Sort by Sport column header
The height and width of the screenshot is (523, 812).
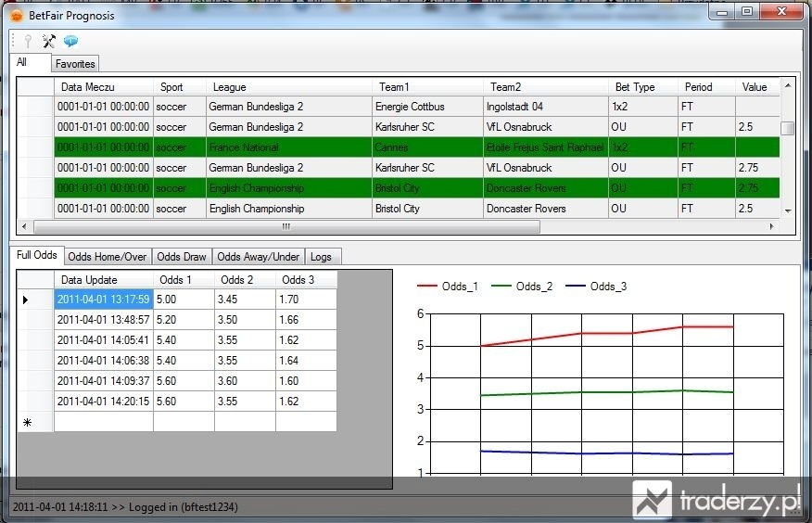180,87
